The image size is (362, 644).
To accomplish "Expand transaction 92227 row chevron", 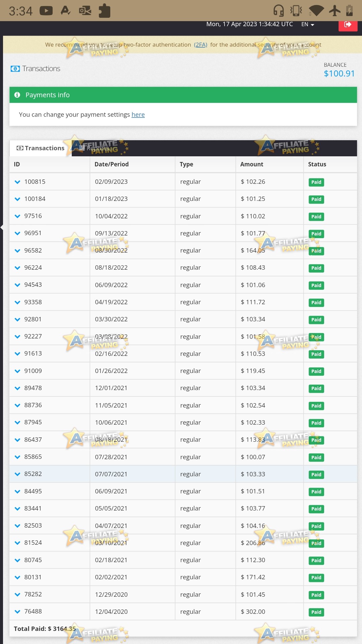I will 17,336.
